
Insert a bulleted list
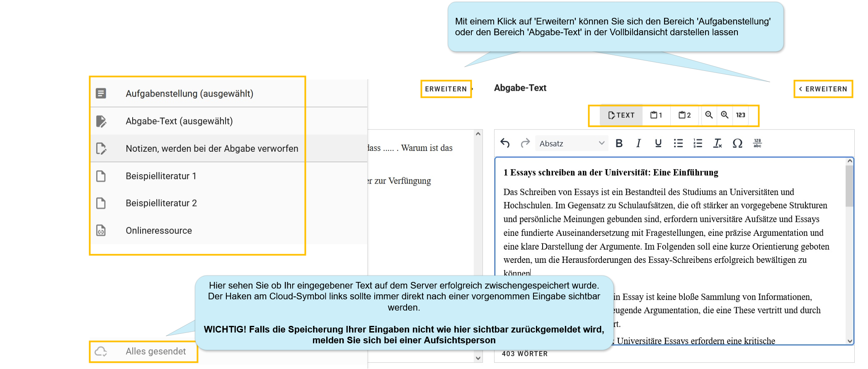(678, 143)
